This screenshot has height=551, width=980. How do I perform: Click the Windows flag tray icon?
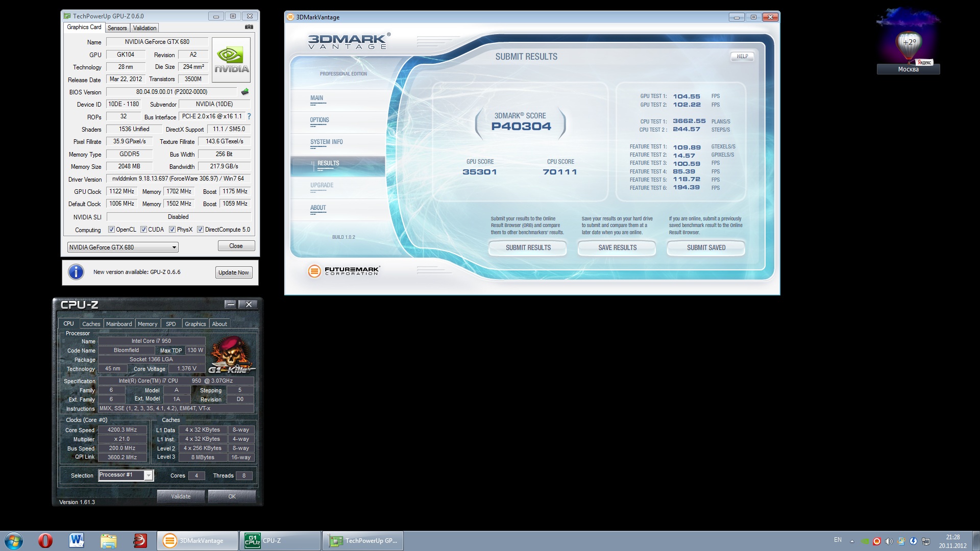click(x=901, y=541)
